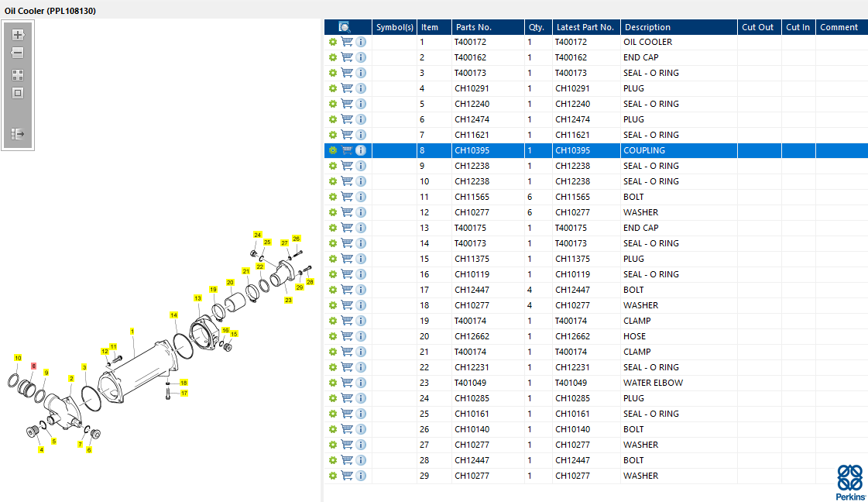
Task: Click callout 14 in the diagram
Action: [x=173, y=315]
